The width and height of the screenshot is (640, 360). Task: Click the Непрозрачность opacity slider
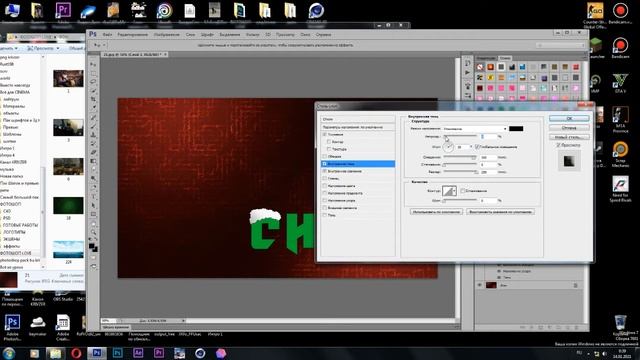460,137
